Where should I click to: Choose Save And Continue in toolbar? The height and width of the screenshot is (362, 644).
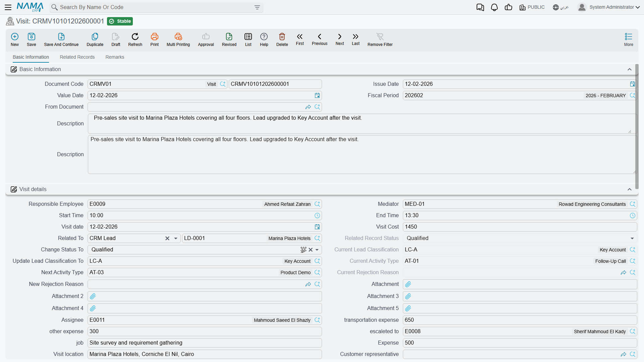pyautogui.click(x=61, y=40)
